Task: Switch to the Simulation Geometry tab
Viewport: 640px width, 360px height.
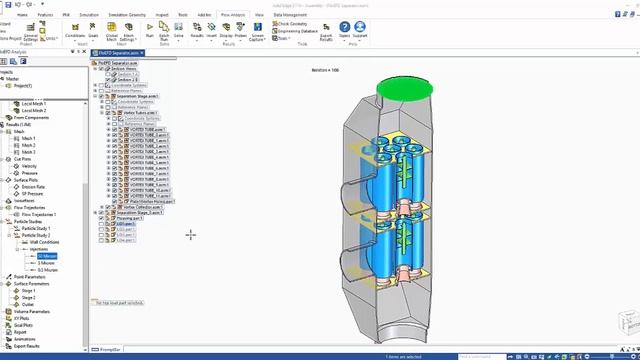Action: pos(127,15)
